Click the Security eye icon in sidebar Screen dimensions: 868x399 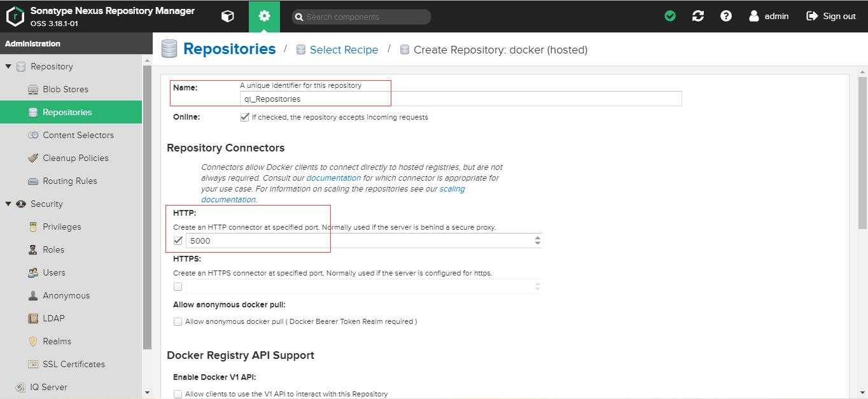pos(21,204)
